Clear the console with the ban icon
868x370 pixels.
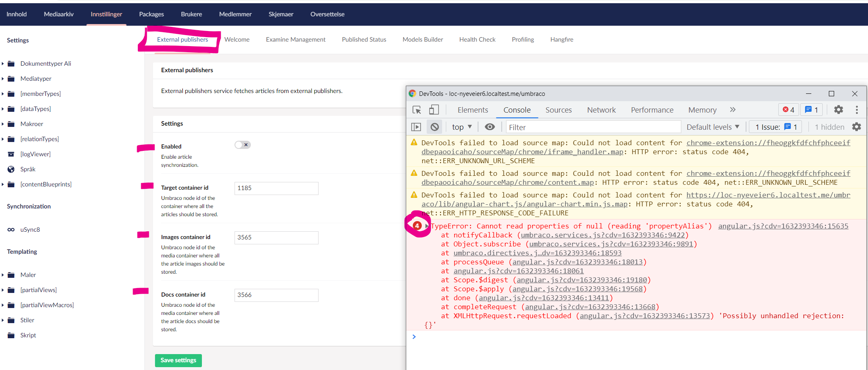[x=435, y=127]
